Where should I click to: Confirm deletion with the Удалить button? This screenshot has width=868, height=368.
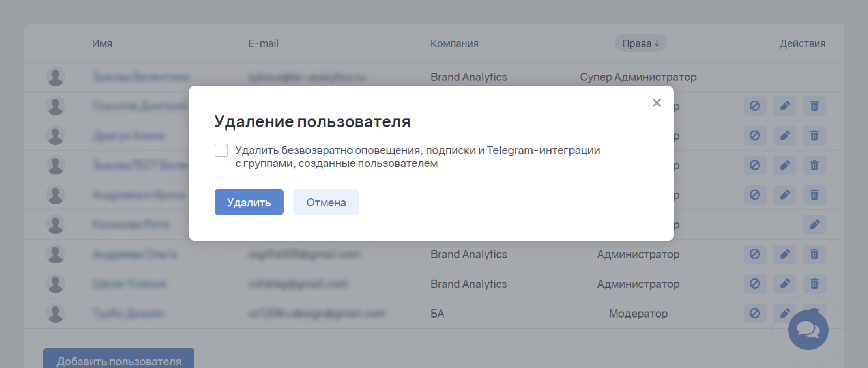(x=249, y=202)
